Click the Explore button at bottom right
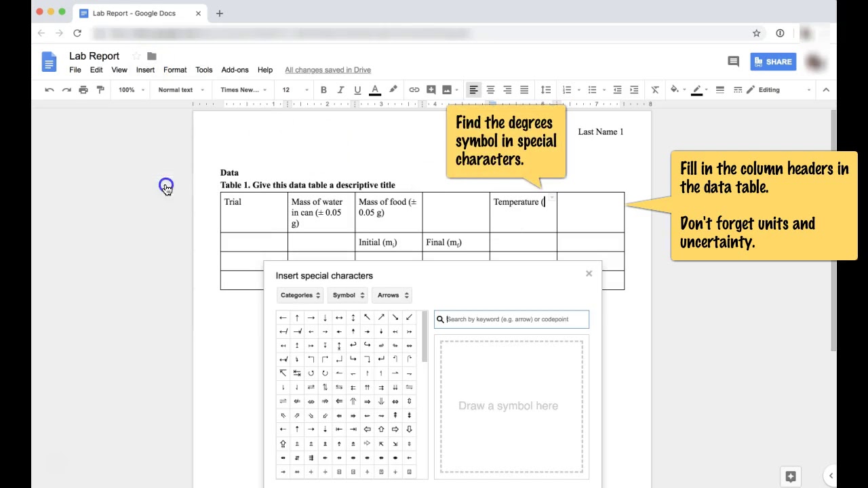The image size is (868, 488). click(790, 476)
